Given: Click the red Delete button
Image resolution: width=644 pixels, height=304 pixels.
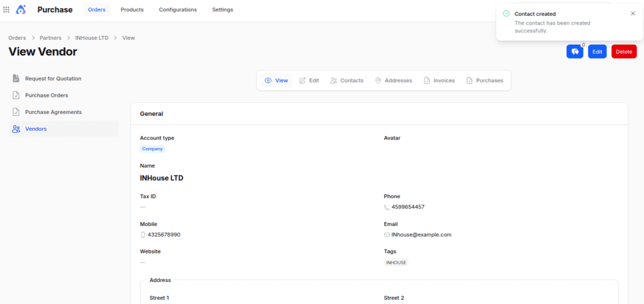Looking at the screenshot, I should click(x=624, y=52).
